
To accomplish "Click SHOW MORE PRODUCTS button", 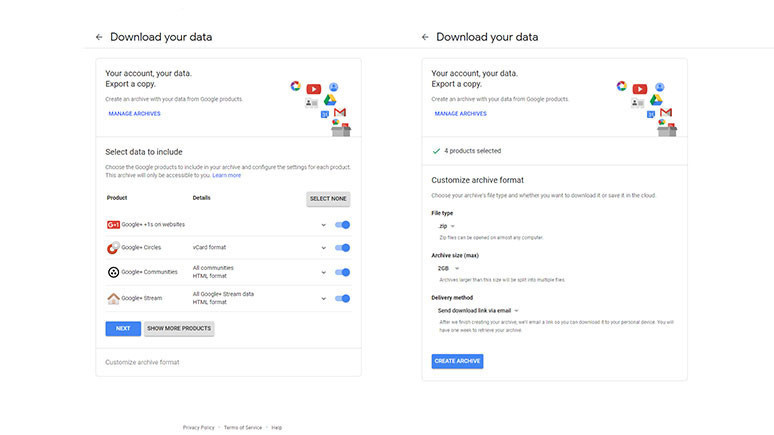I will point(179,328).
